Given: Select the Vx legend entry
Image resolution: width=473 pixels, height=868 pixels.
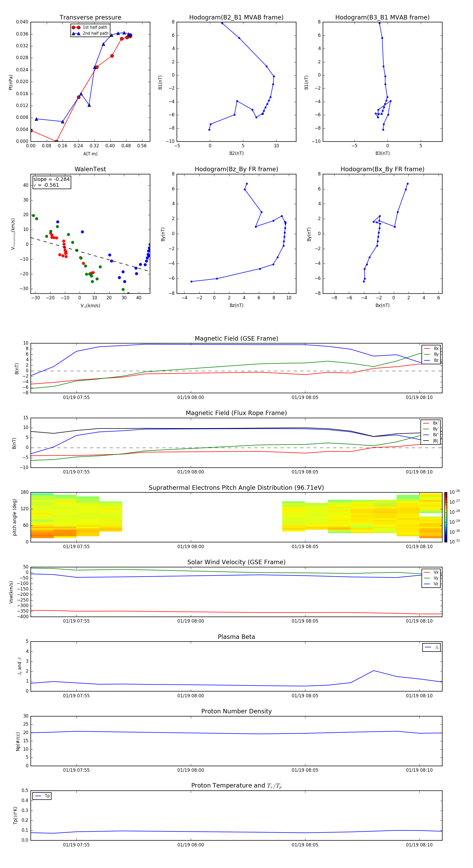Looking at the screenshot, I should coord(431,572).
